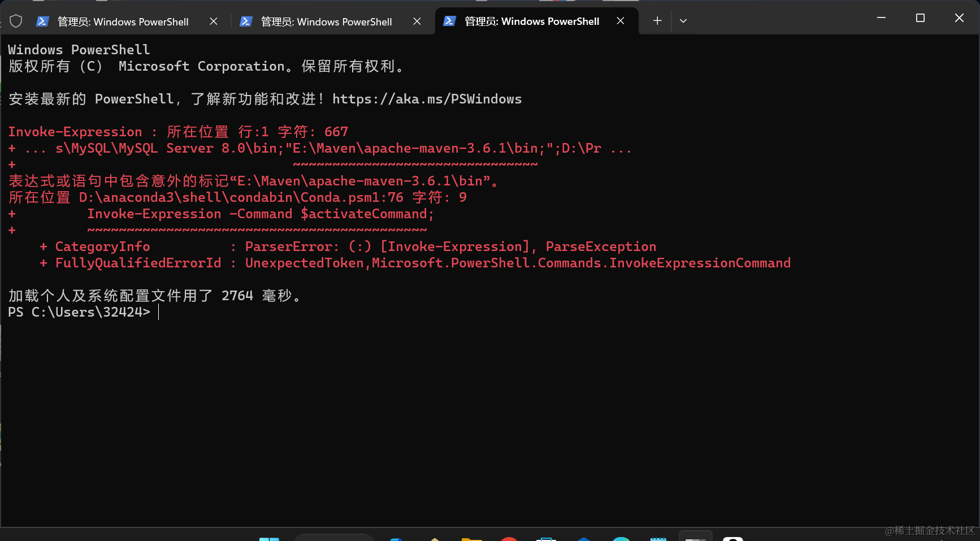Click the red browser icon in the taskbar
980x541 pixels.
point(509,538)
